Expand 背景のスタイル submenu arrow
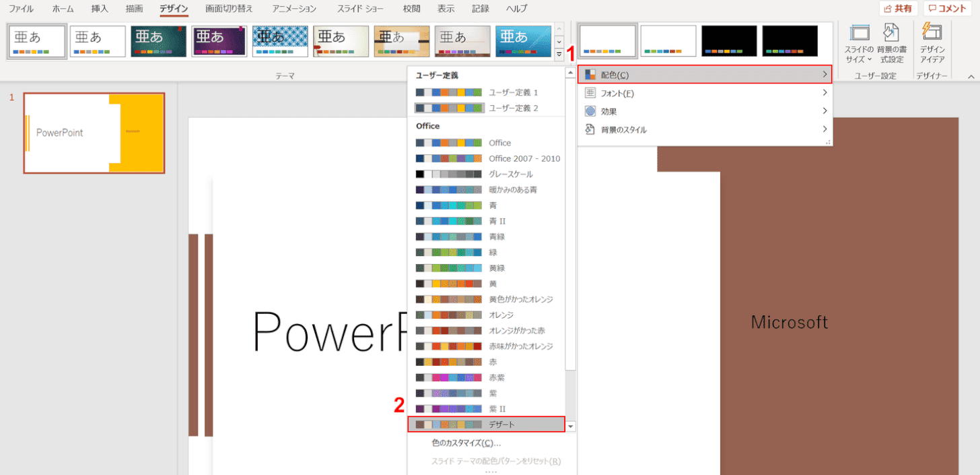980x475 pixels. pos(825,129)
